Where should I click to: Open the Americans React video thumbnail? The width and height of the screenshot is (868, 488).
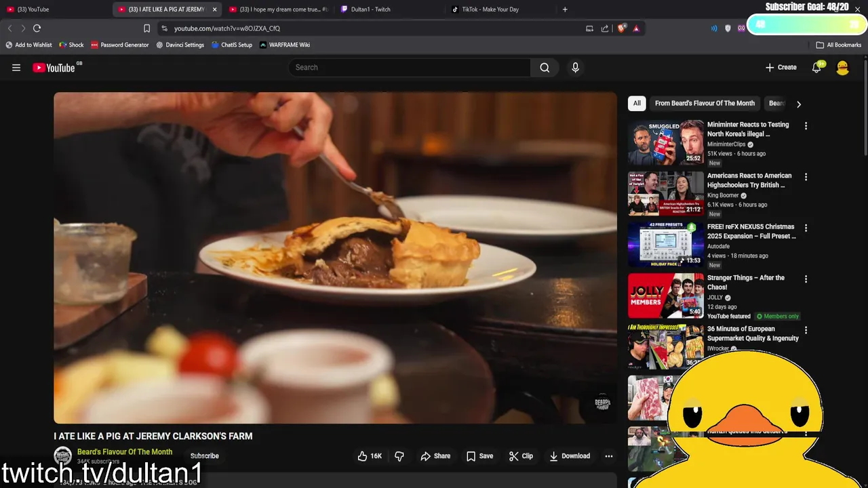coord(666,193)
